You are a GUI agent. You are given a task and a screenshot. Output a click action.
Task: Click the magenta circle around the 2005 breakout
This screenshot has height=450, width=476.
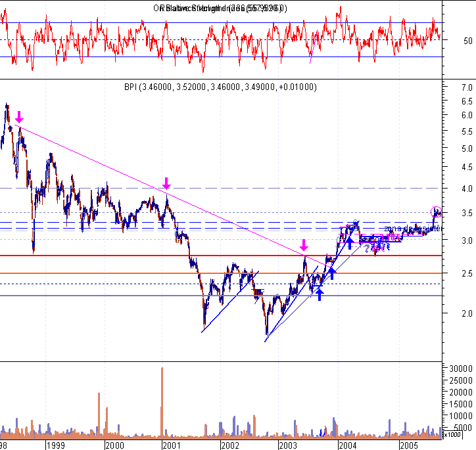coord(437,212)
